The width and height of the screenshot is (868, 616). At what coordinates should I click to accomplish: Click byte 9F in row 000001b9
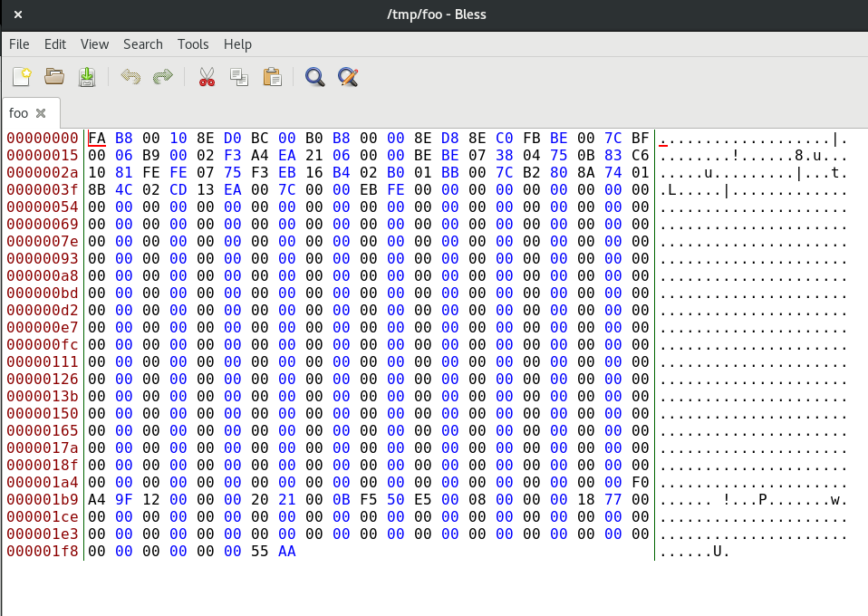click(124, 499)
